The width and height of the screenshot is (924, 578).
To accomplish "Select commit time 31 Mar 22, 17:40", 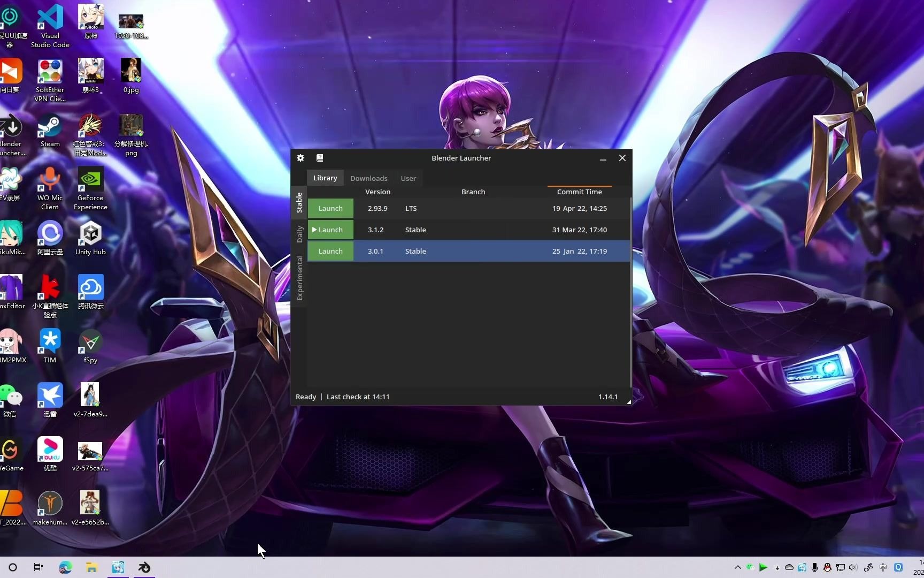I will tap(580, 230).
